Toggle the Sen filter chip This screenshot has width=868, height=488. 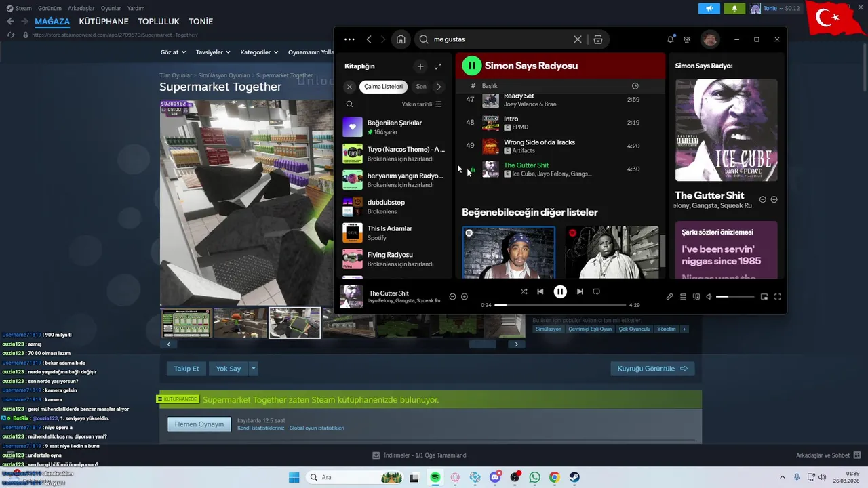(421, 87)
